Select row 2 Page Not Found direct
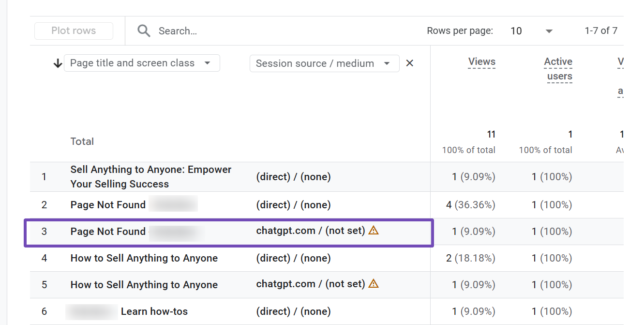644x325 pixels. coord(108,205)
